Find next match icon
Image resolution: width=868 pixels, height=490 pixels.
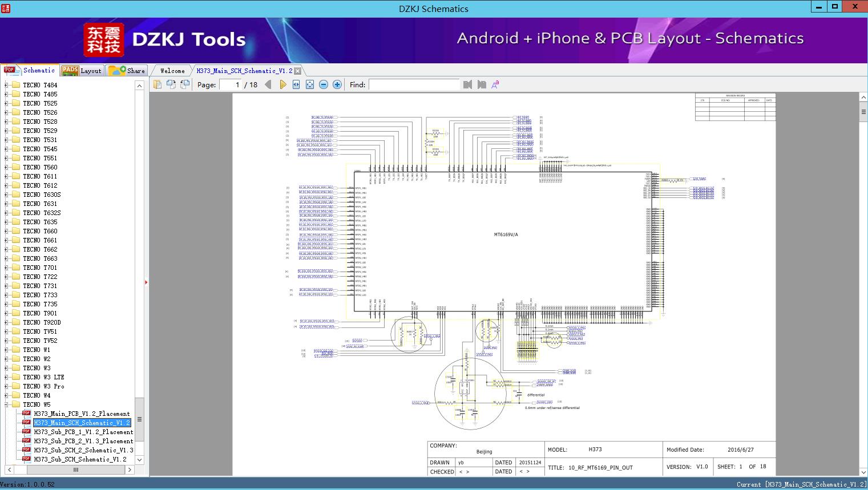(x=482, y=84)
